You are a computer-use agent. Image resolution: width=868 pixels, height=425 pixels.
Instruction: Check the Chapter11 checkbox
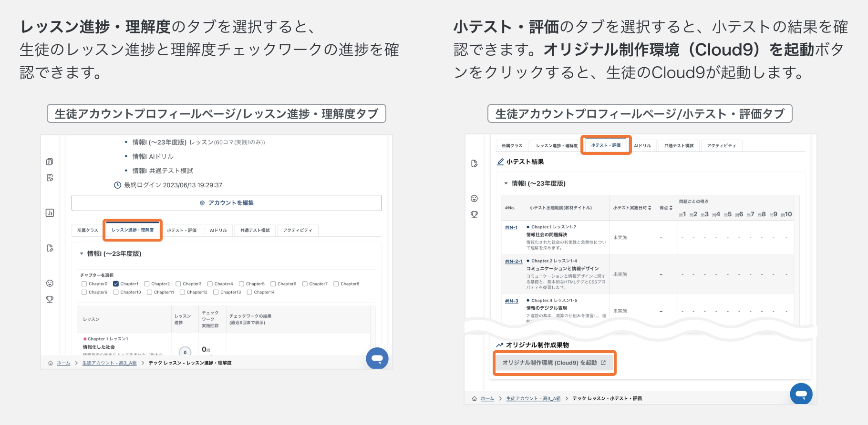click(149, 293)
